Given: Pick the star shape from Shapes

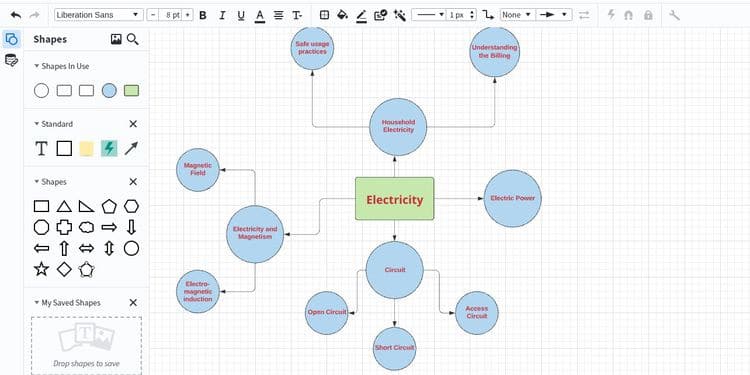Looking at the screenshot, I should pos(42,269).
